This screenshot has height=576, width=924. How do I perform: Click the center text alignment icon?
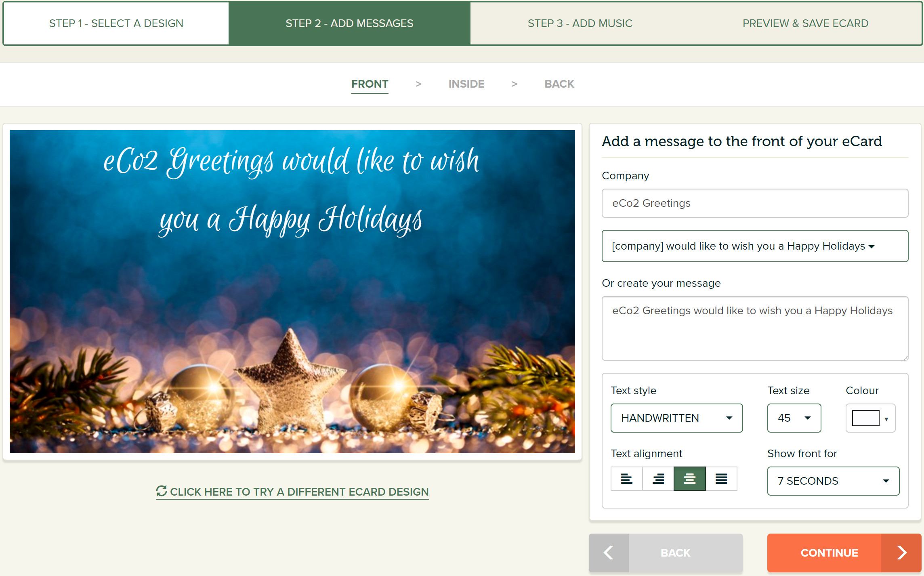point(689,479)
